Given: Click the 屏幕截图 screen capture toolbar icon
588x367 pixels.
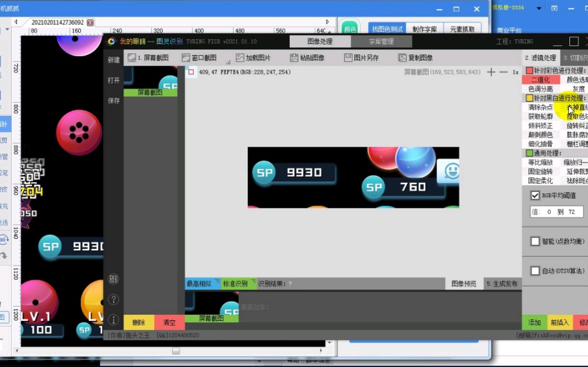Looking at the screenshot, I should pyautogui.click(x=132, y=58).
